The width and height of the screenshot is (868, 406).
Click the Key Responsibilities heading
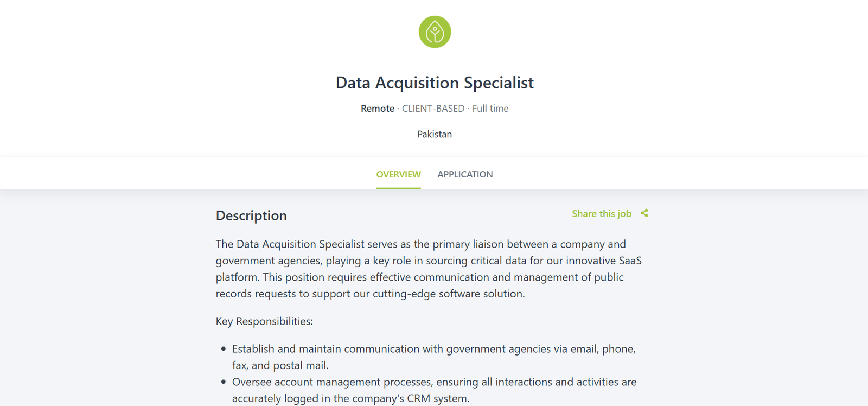pos(264,321)
